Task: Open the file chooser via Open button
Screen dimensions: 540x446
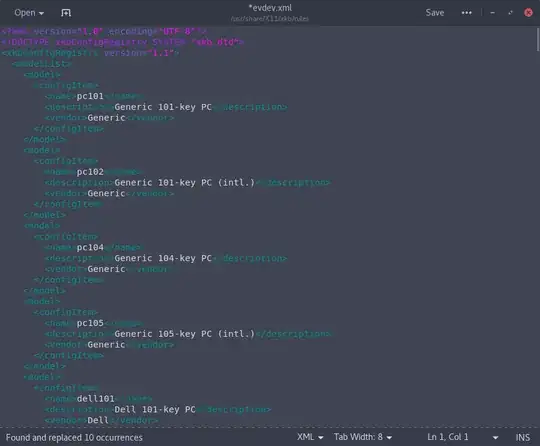Action: tap(24, 13)
